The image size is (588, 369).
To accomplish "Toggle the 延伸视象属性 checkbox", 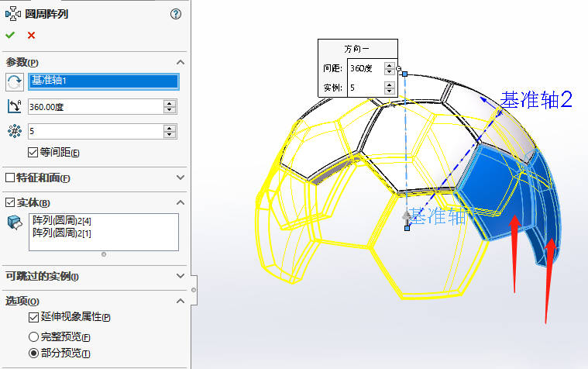I will [x=33, y=317].
